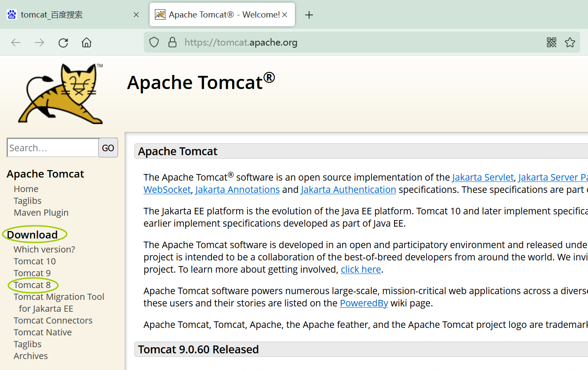This screenshot has height=370, width=588.
Task: Click the browser forward arrow icon
Action: (x=39, y=42)
